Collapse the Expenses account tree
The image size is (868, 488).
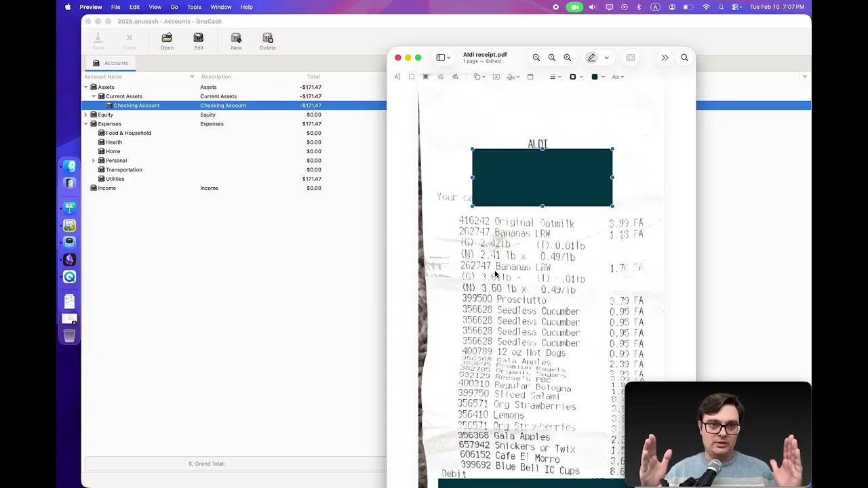point(86,124)
